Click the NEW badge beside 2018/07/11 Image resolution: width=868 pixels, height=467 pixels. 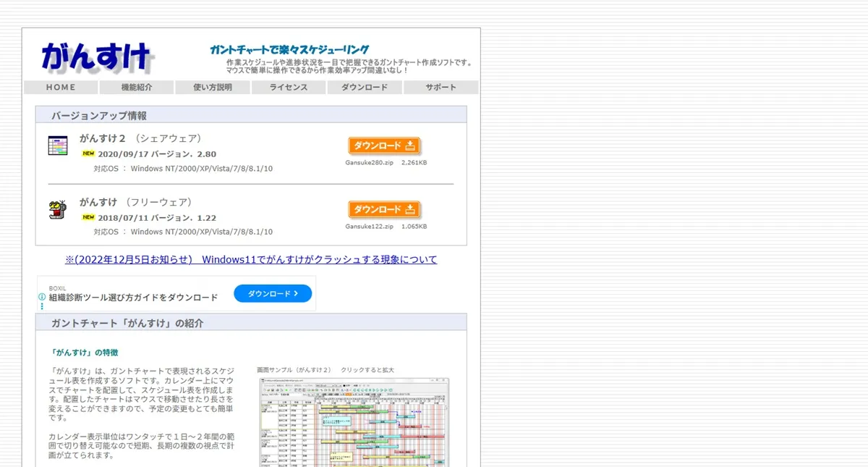[88, 217]
